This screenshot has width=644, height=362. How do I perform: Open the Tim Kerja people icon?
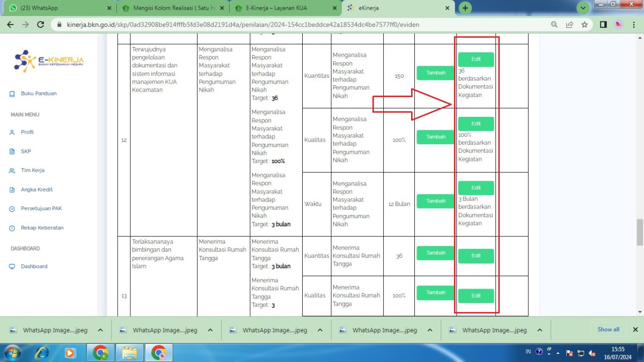pyautogui.click(x=12, y=171)
